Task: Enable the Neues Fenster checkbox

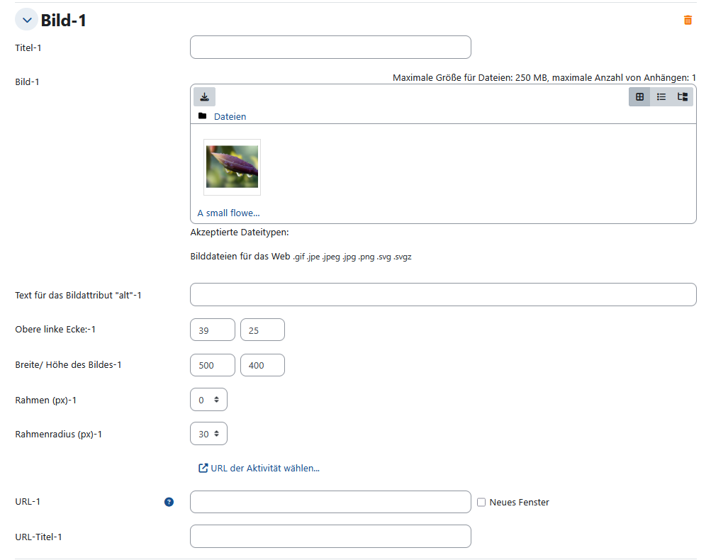Action: click(481, 502)
